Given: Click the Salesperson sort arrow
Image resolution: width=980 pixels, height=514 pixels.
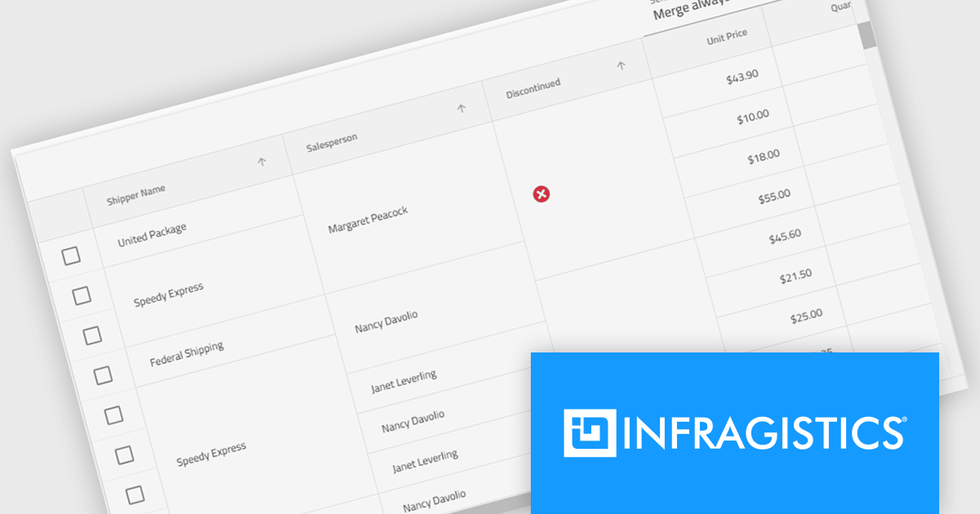Looking at the screenshot, I should click(x=461, y=108).
